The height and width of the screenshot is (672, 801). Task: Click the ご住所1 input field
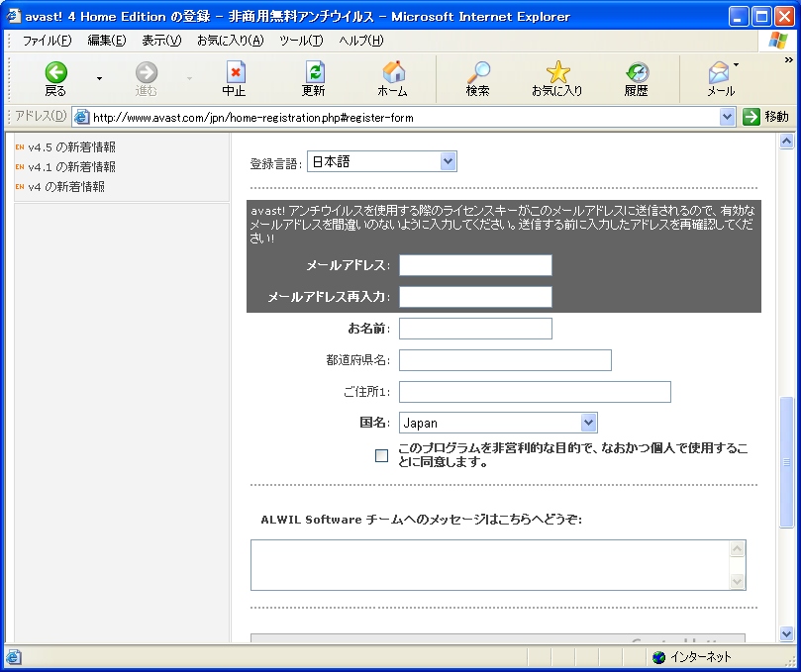pos(535,392)
